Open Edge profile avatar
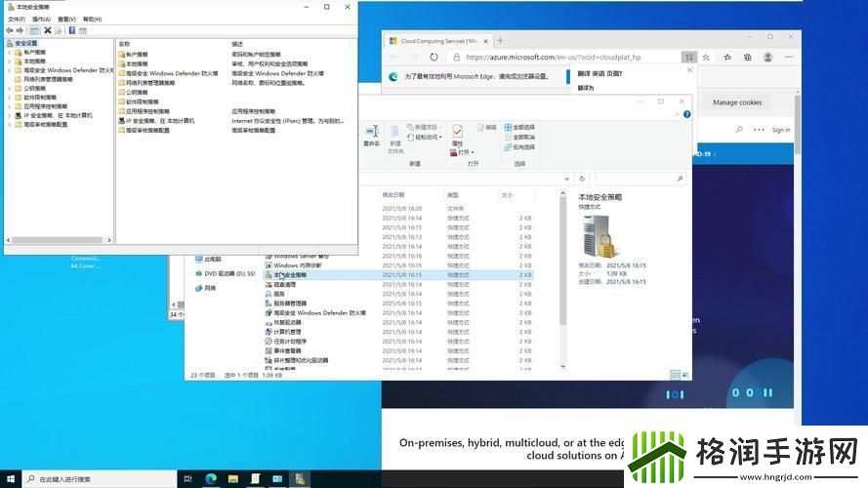This screenshot has height=488, width=868. (767, 57)
